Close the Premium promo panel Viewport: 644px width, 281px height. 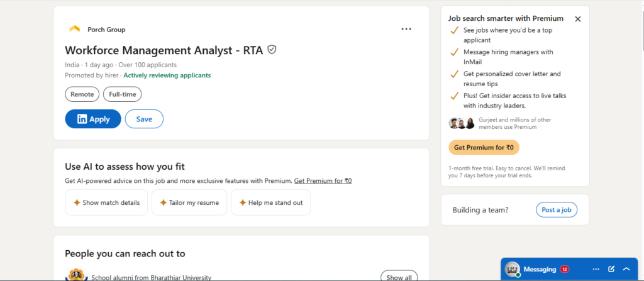click(x=578, y=19)
